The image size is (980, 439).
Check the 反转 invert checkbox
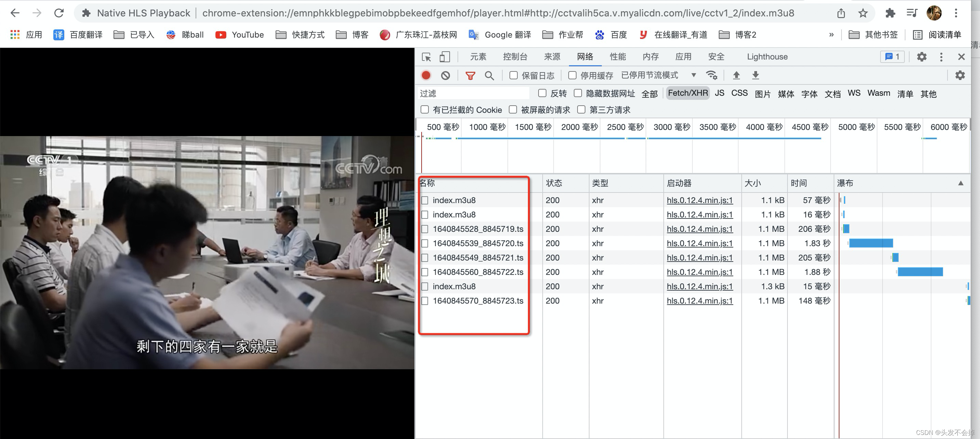pos(543,93)
